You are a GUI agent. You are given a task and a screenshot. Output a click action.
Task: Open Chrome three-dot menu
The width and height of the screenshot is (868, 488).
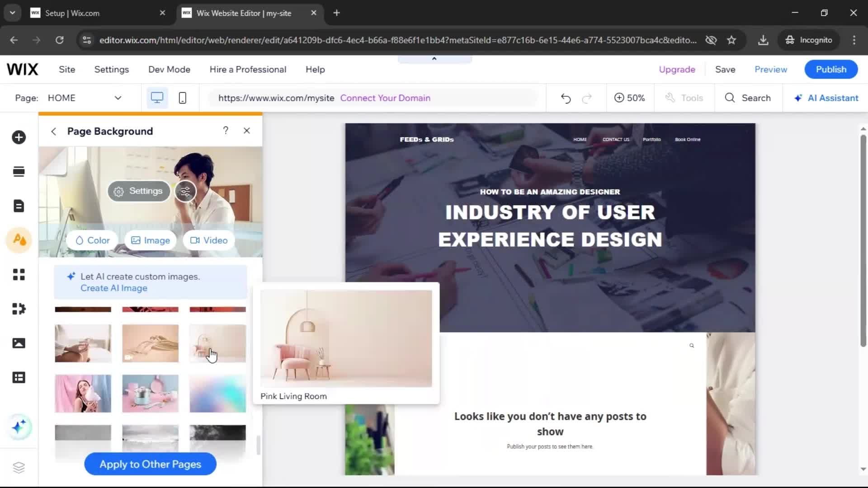[854, 40]
